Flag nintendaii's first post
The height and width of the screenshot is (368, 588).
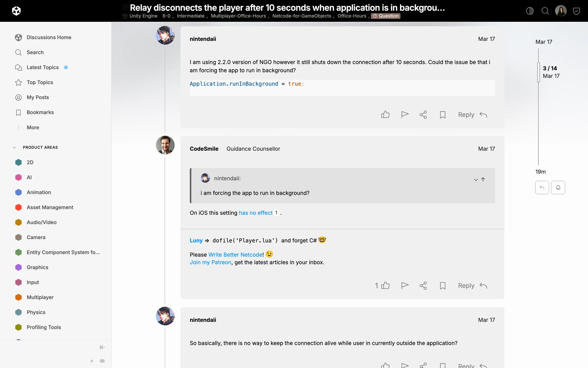405,115
